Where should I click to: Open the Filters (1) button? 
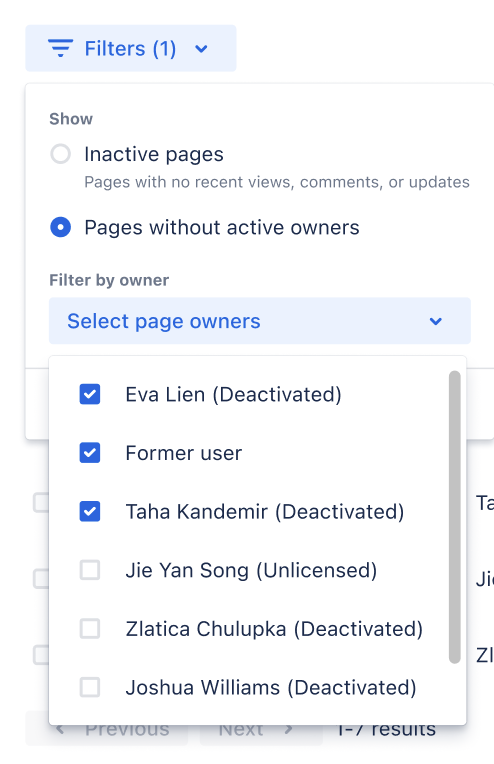tap(131, 48)
